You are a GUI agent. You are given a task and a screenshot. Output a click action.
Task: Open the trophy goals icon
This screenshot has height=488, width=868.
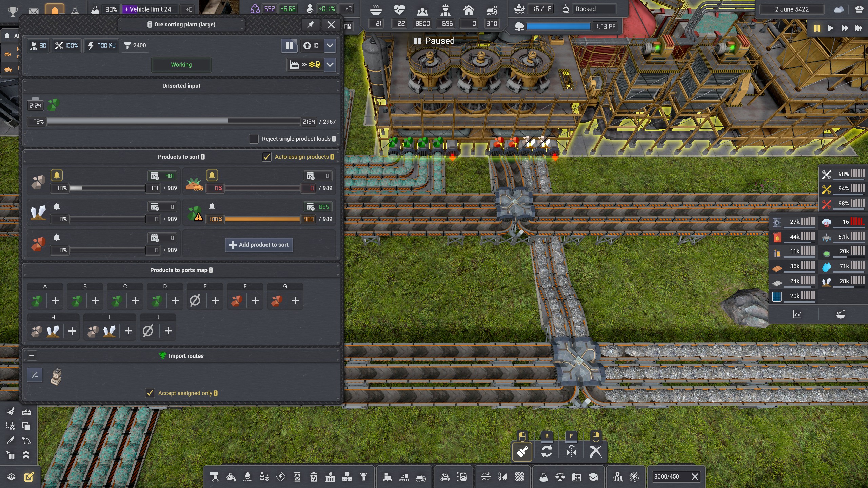13,11
